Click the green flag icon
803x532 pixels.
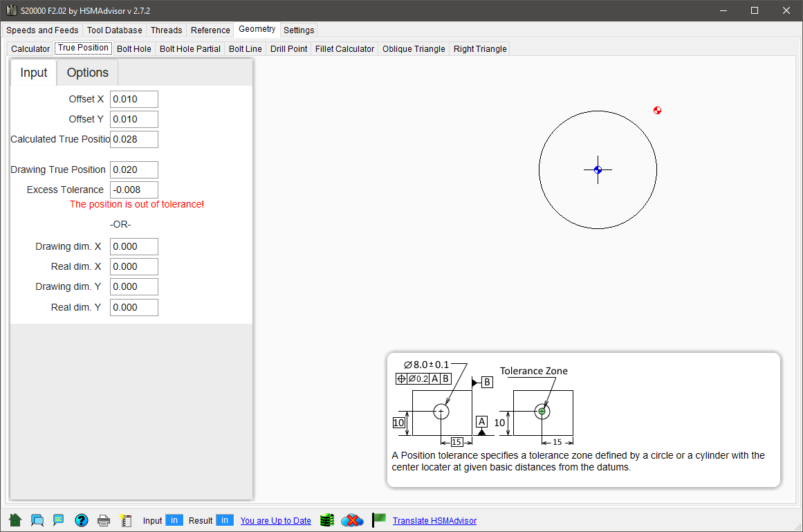click(379, 520)
